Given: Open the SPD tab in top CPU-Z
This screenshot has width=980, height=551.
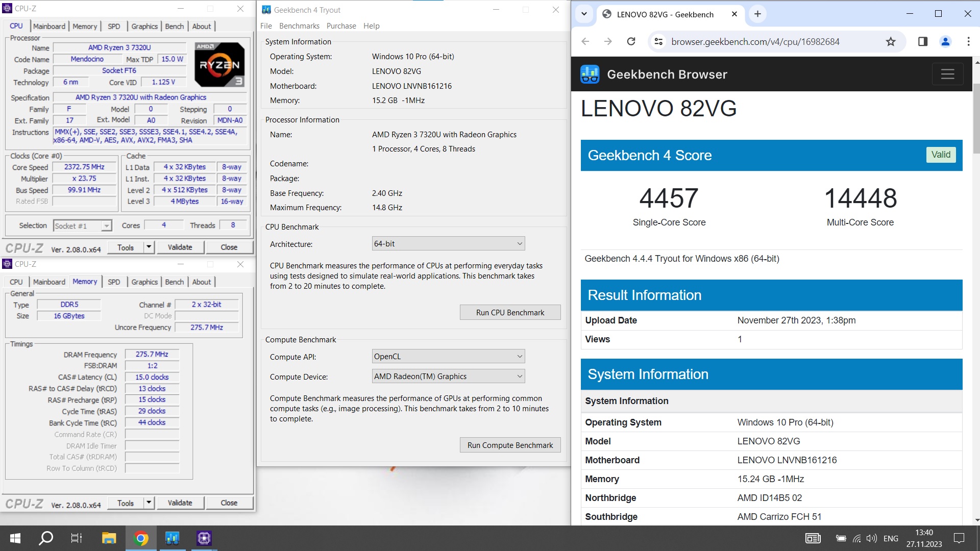Looking at the screenshot, I should [114, 27].
